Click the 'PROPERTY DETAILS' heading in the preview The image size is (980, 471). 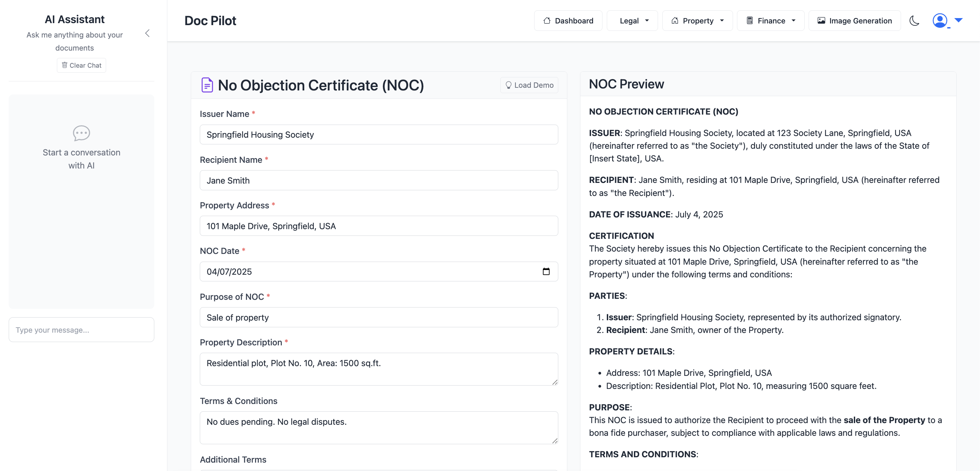click(631, 351)
